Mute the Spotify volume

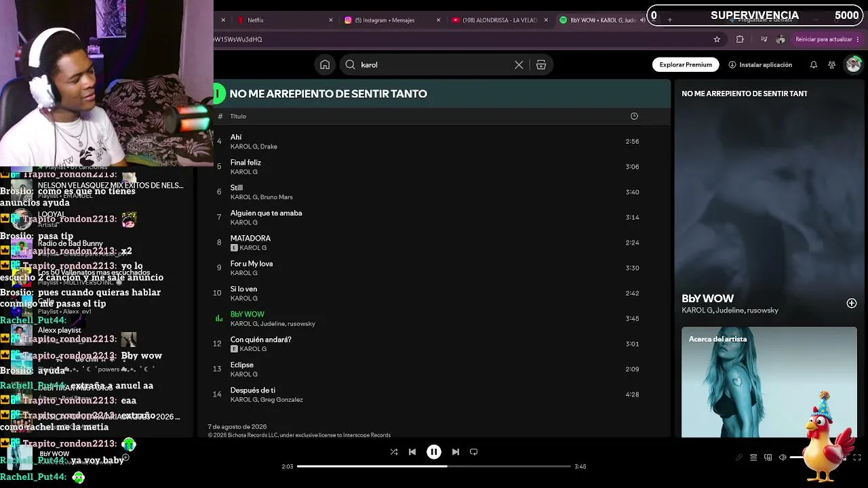[783, 457]
